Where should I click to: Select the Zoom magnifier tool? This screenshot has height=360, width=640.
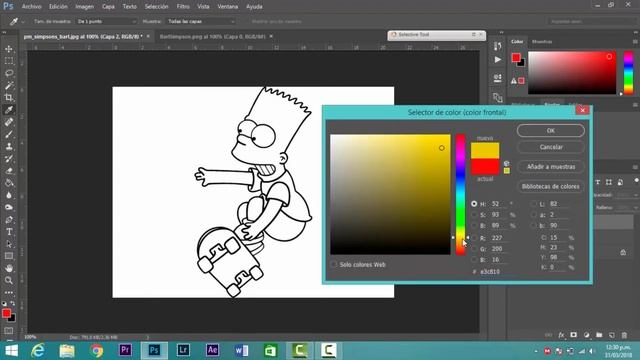coord(9,280)
